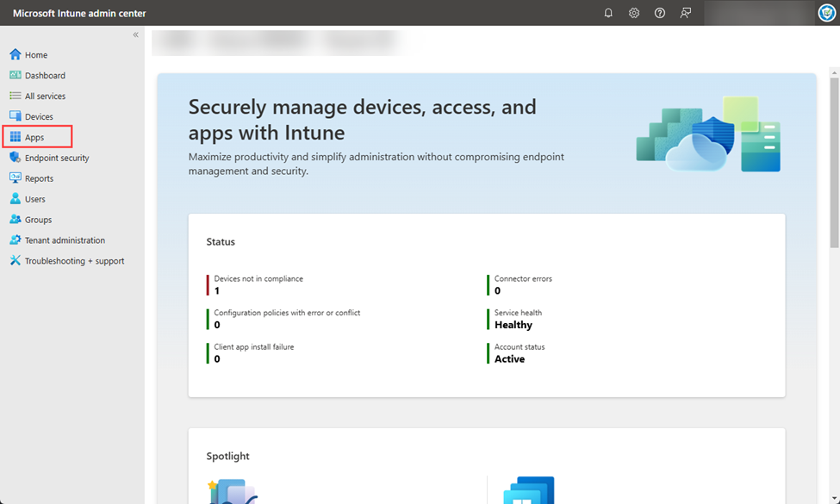The height and width of the screenshot is (504, 840).
Task: Click the Home icon in sidebar
Action: pyautogui.click(x=16, y=55)
